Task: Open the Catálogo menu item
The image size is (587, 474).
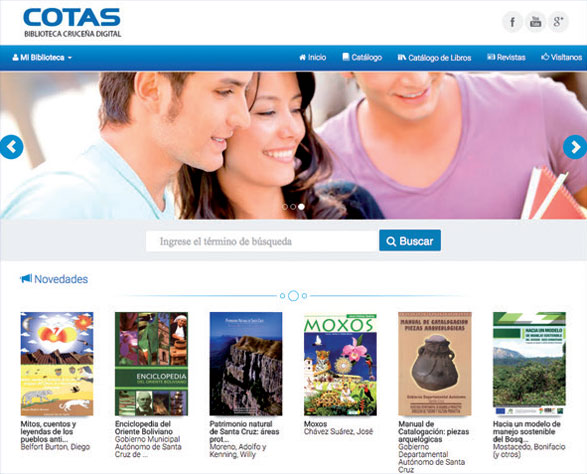Action: tap(362, 58)
